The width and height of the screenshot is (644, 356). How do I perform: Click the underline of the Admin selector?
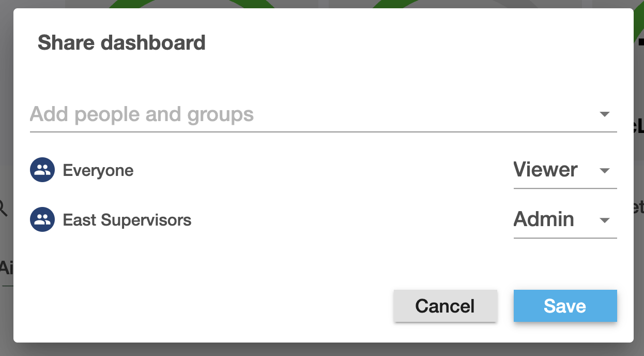[x=565, y=238]
